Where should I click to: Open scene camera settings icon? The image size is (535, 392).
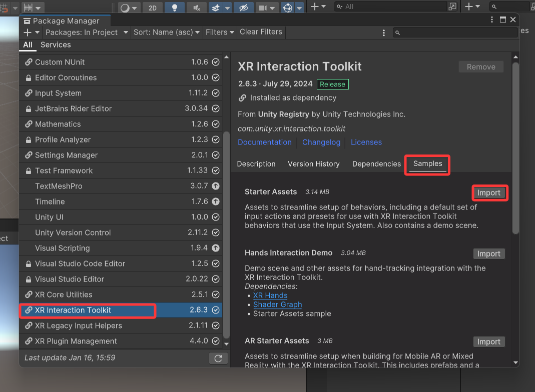tap(263, 7)
